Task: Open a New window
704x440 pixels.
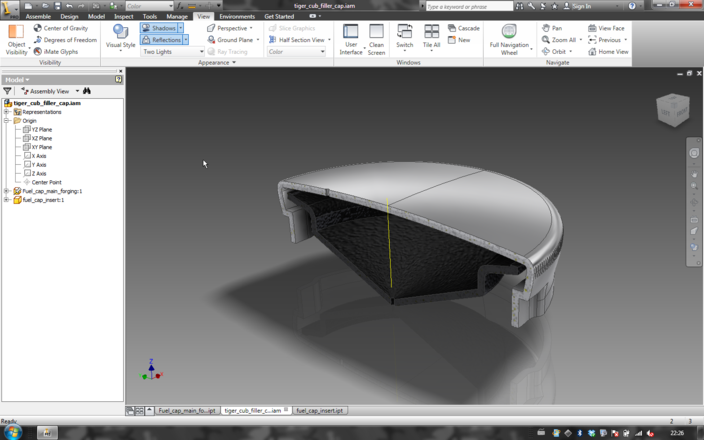Action: click(459, 40)
